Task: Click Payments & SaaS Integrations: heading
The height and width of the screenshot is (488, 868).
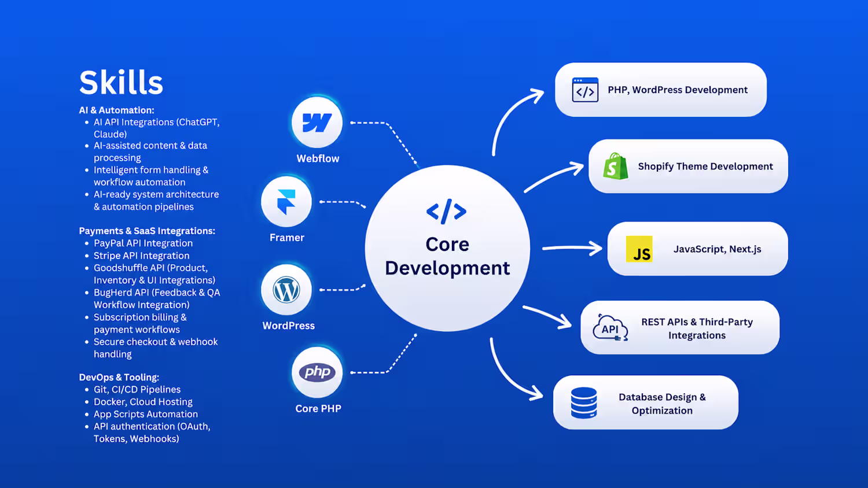Action: [147, 231]
